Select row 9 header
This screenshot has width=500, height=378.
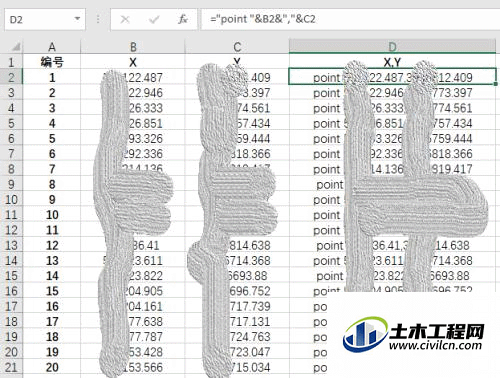click(x=11, y=184)
